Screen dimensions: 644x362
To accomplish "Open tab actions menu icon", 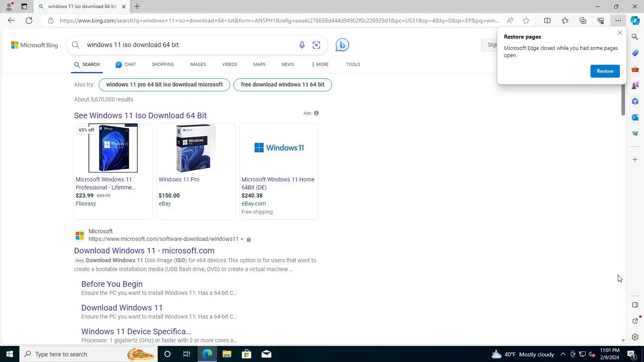I will (24, 6).
